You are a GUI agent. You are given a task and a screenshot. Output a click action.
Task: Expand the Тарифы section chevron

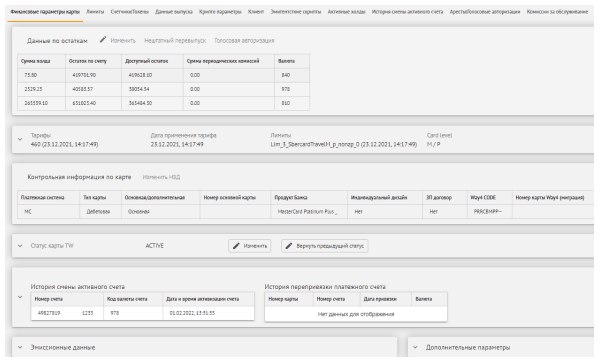(x=20, y=140)
